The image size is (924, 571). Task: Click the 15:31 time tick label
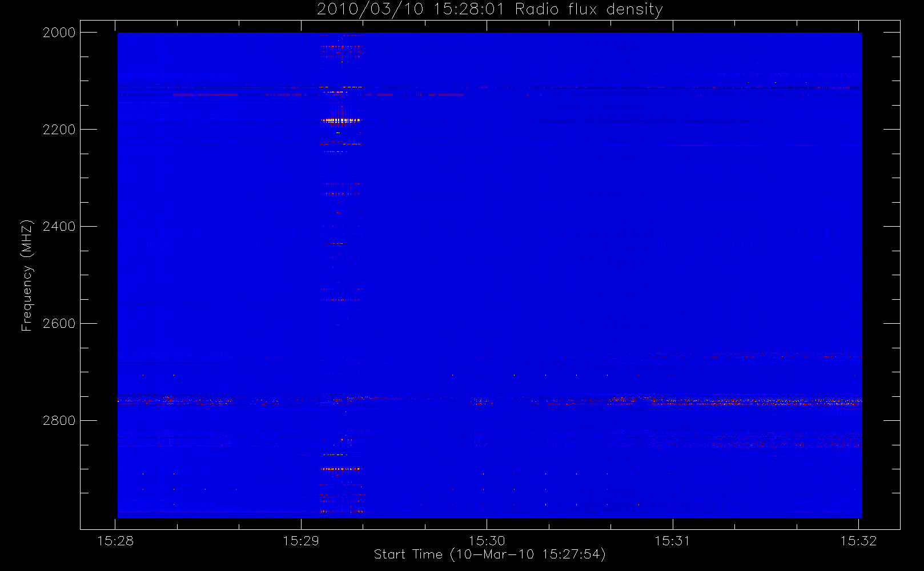672,541
